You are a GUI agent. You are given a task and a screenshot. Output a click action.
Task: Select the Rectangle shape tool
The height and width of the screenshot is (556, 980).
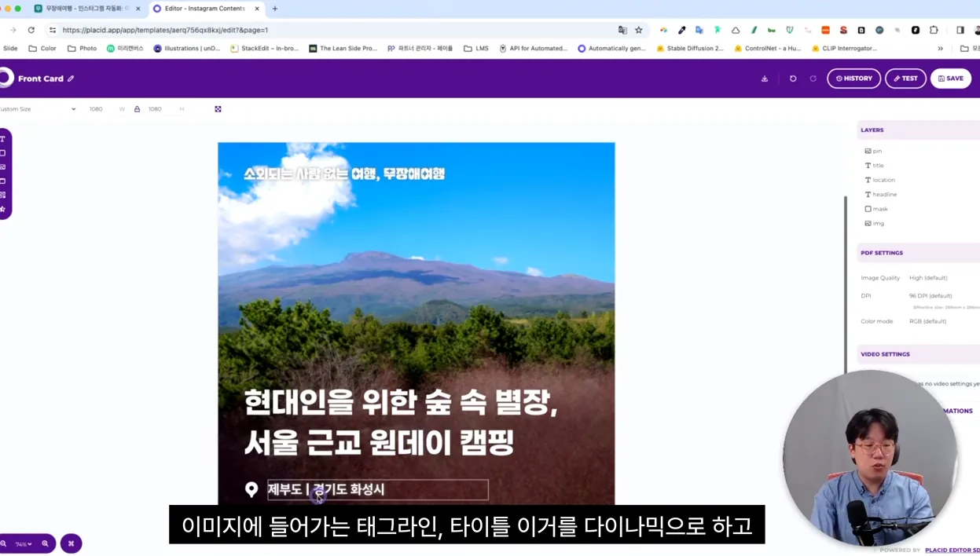pos(2,153)
